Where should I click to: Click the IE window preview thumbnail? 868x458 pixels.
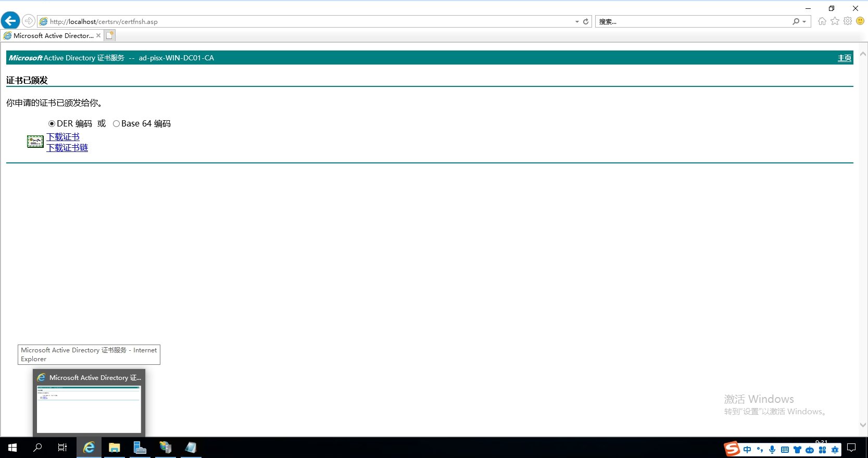click(x=89, y=408)
